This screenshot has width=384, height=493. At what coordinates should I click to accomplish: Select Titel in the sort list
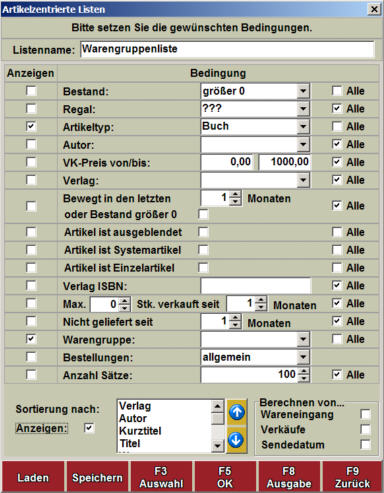[130, 443]
